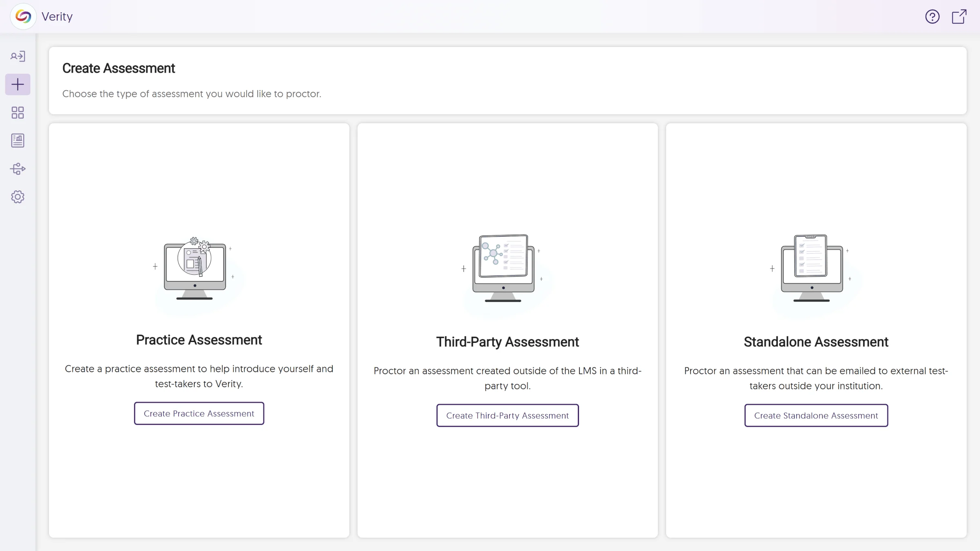Click the Verity logo icon
Screen dimensions: 980x551
pos(23,16)
